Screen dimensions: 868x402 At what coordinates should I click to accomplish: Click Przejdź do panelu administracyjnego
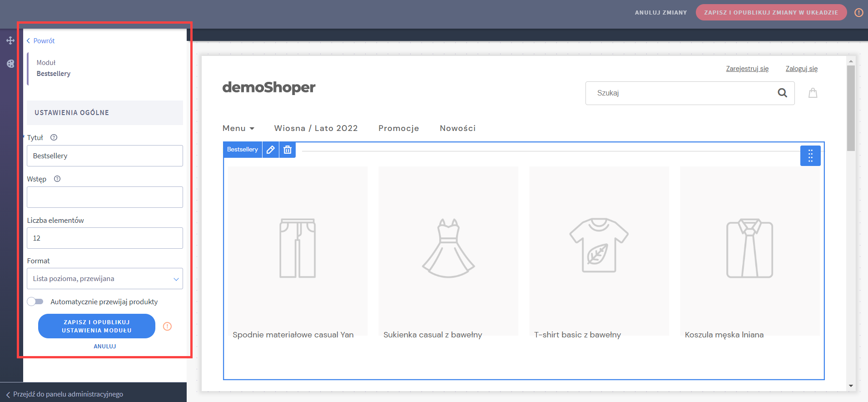pos(64,394)
